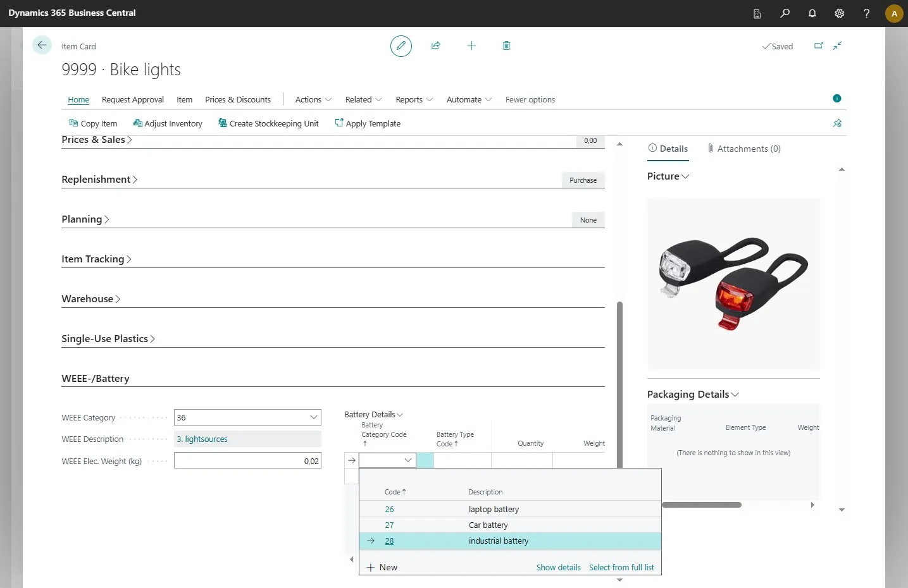Image resolution: width=908 pixels, height=588 pixels.
Task: Click Purchase summary value in Replenishment
Action: coord(583,180)
